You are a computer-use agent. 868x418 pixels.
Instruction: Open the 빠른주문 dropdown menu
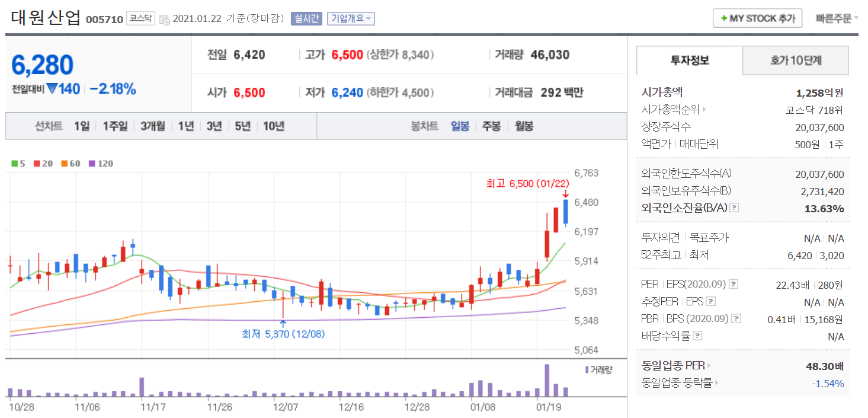pos(837,18)
